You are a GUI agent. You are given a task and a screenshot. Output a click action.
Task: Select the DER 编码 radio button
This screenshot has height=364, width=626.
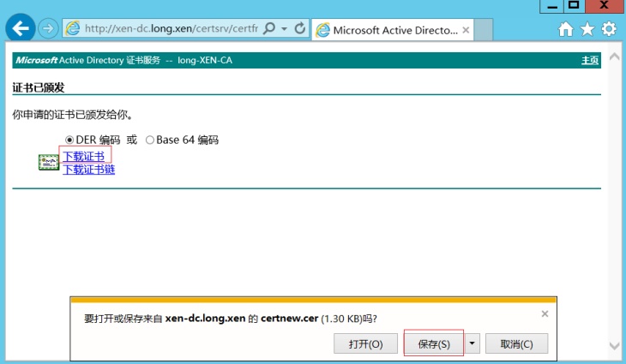(69, 140)
